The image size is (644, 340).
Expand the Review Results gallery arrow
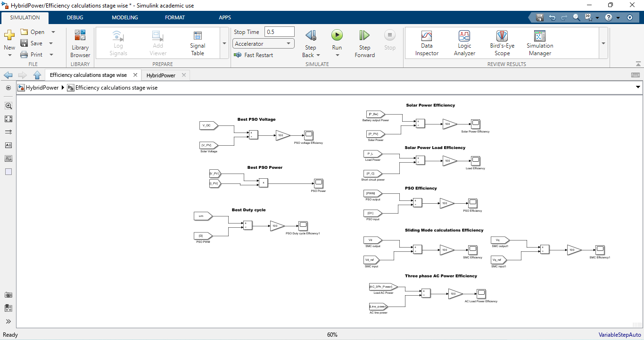pos(603,43)
